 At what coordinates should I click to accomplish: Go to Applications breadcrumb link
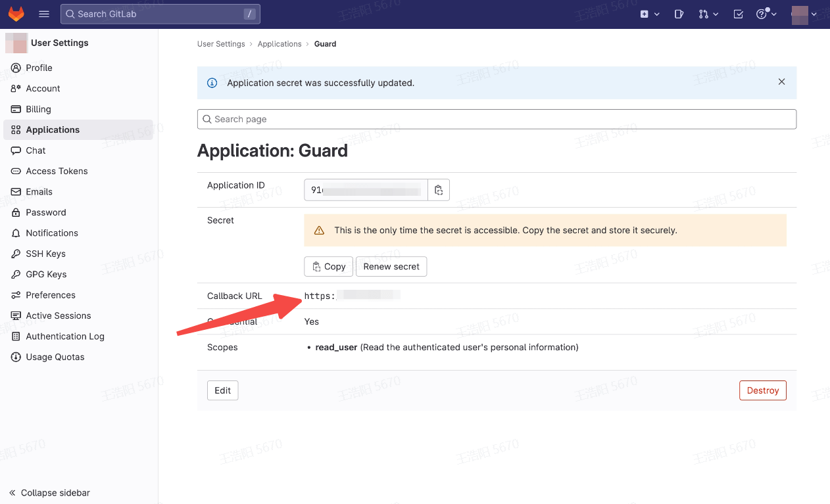pos(280,44)
